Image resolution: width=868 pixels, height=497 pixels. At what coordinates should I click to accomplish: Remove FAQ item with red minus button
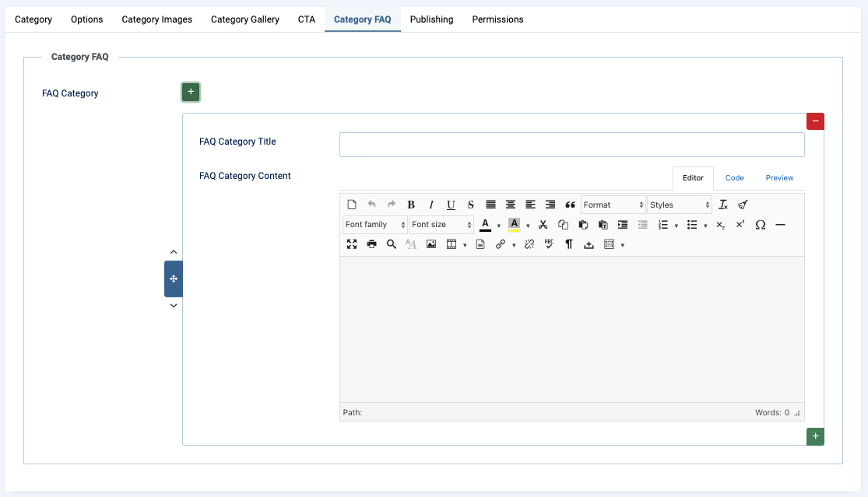[x=815, y=121]
